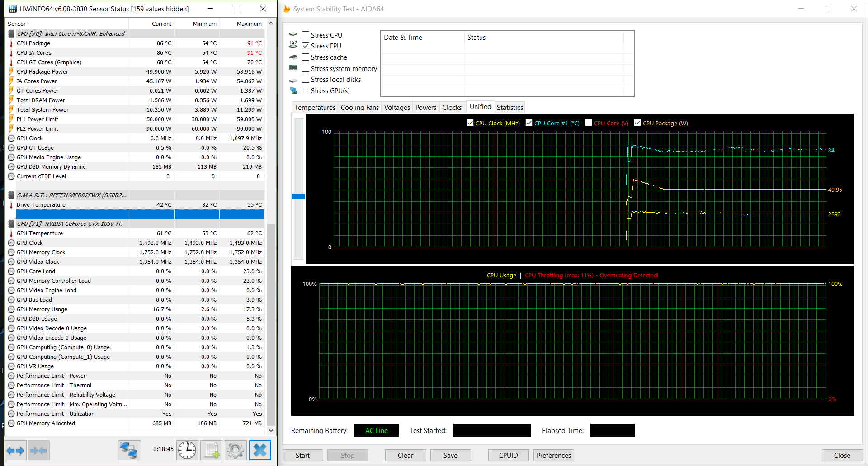Reset sensor min/max with the clock icon
Viewport: 868px width, 466px height.
(x=187, y=450)
